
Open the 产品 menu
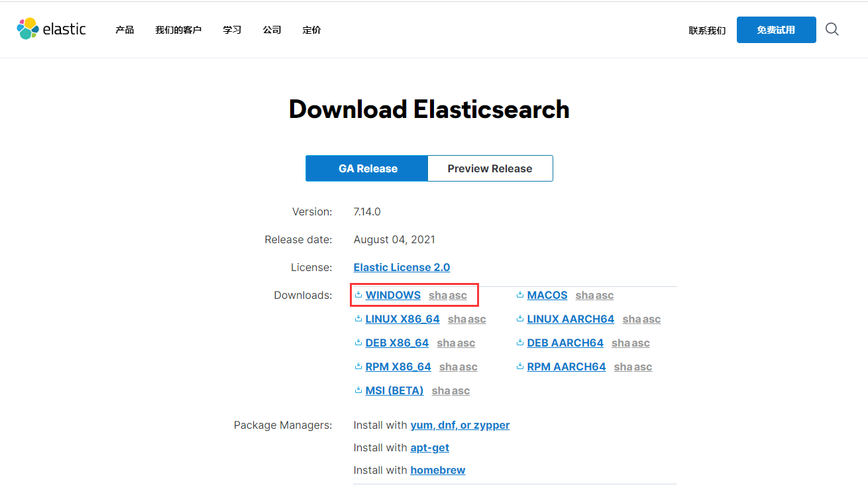coord(125,30)
